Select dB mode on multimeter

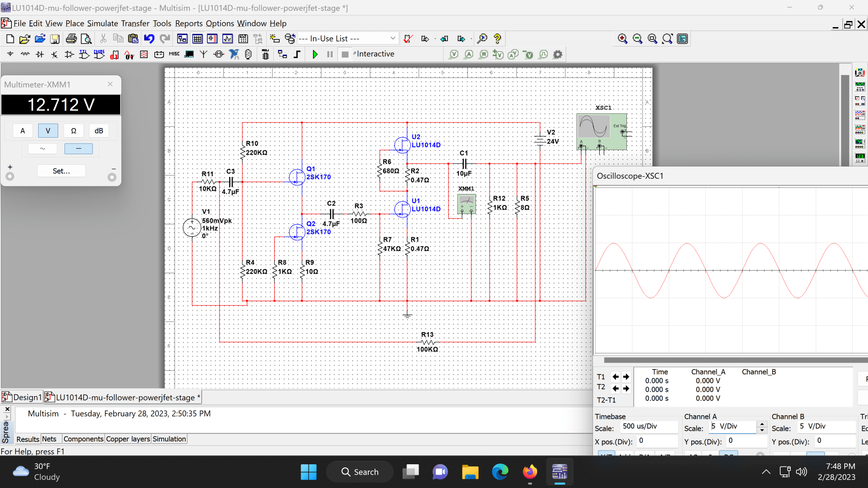pyautogui.click(x=99, y=131)
